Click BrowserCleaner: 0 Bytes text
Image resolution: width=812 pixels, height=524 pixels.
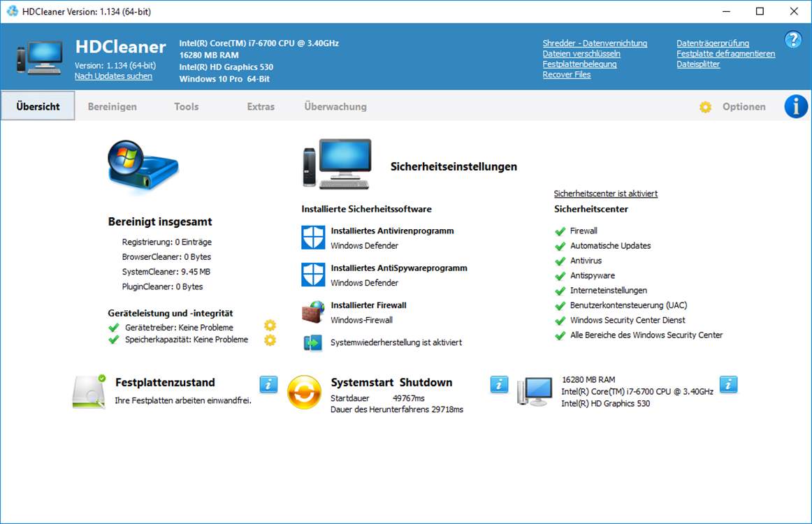(x=166, y=257)
